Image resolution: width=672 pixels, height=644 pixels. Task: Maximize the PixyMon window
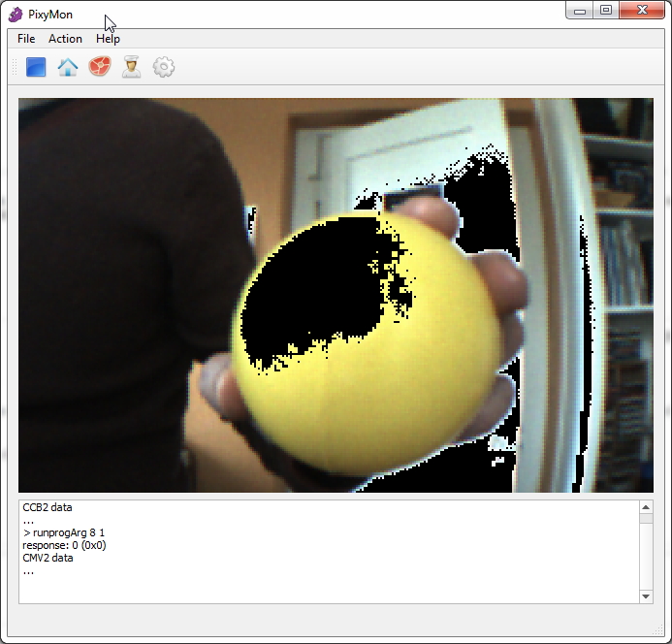(606, 11)
